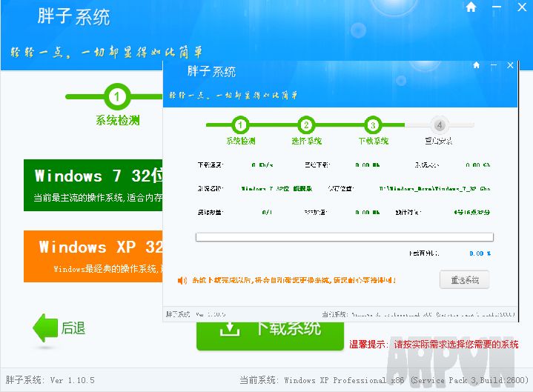Viewport: 533px width, 392px height.
Task: Click the home icon in the front window
Action: [476, 65]
